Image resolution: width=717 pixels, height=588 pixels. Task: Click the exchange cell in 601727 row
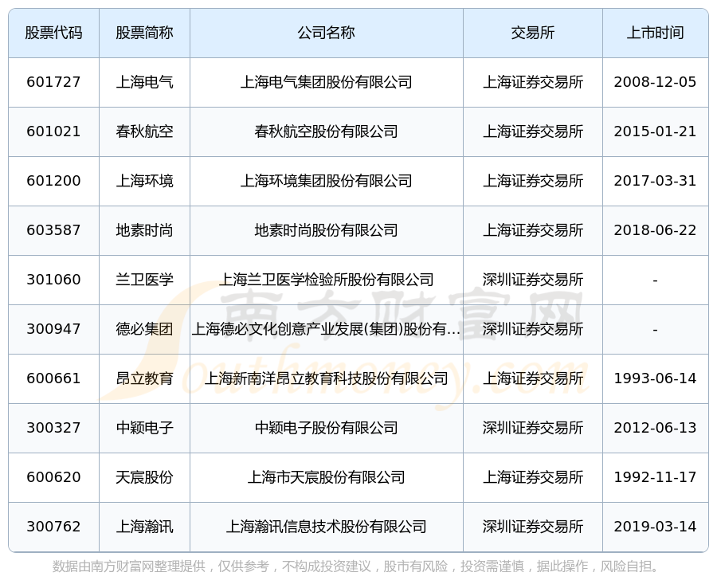[533, 82]
